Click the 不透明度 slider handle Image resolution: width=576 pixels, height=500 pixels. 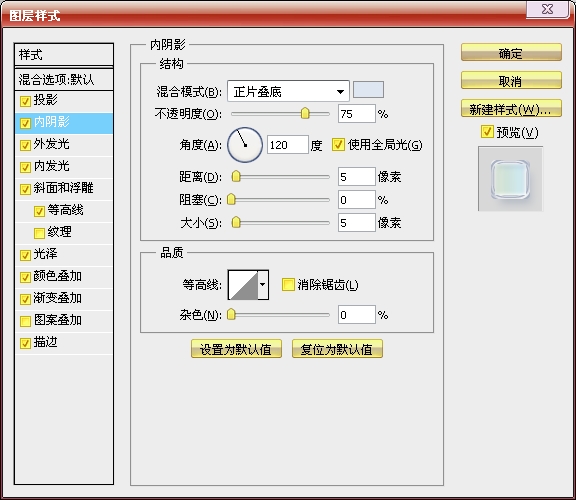coord(305,114)
